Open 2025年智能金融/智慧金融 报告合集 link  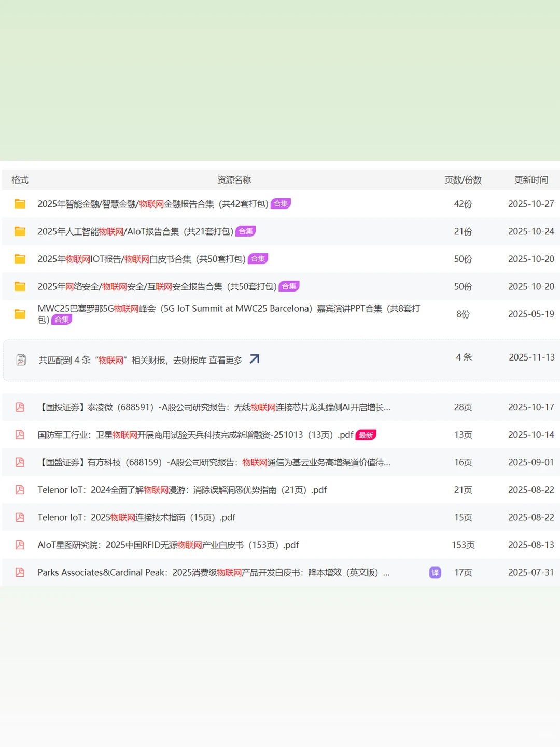click(153, 204)
